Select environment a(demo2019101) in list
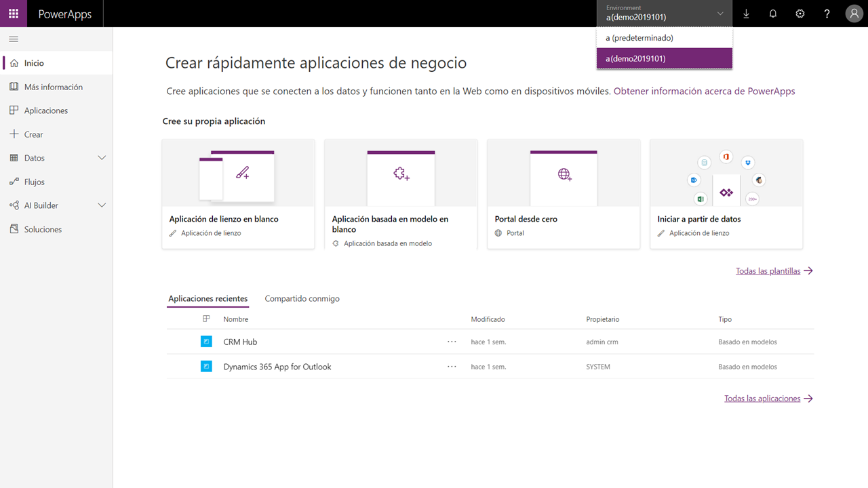The image size is (868, 488). click(665, 58)
